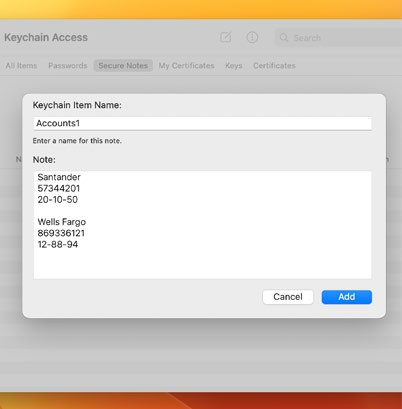Click the code 12-88-94 in note

point(58,244)
